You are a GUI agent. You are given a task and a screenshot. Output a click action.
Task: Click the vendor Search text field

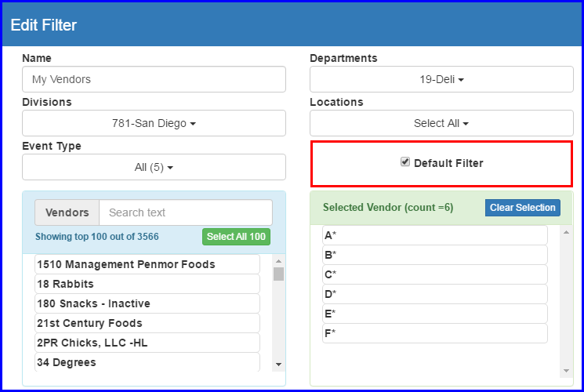(x=185, y=212)
